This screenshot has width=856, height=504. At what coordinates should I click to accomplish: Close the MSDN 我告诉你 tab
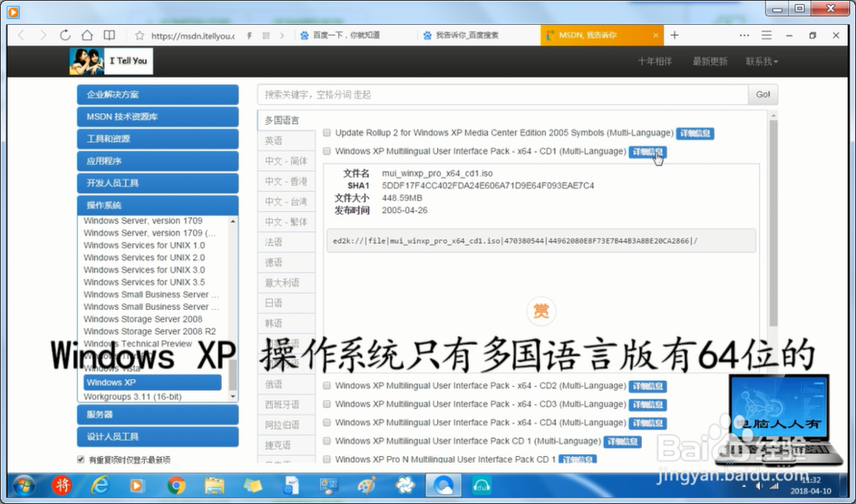(x=656, y=35)
